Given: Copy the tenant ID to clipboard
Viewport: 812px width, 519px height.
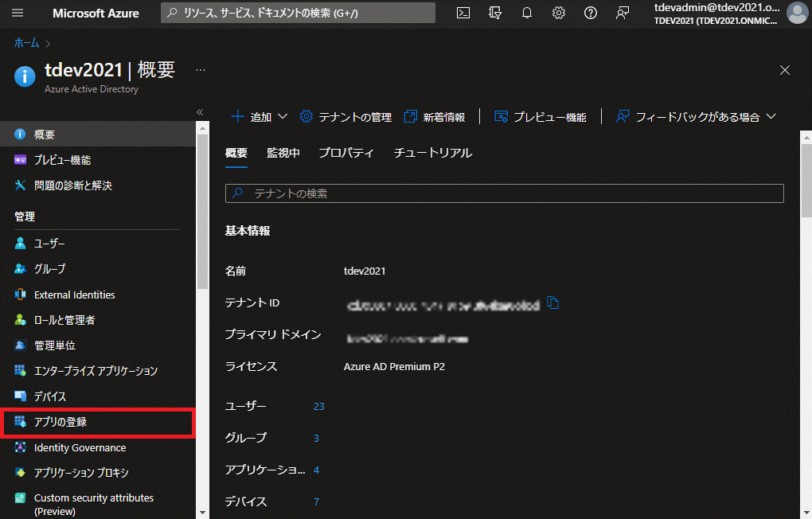Looking at the screenshot, I should 553,303.
